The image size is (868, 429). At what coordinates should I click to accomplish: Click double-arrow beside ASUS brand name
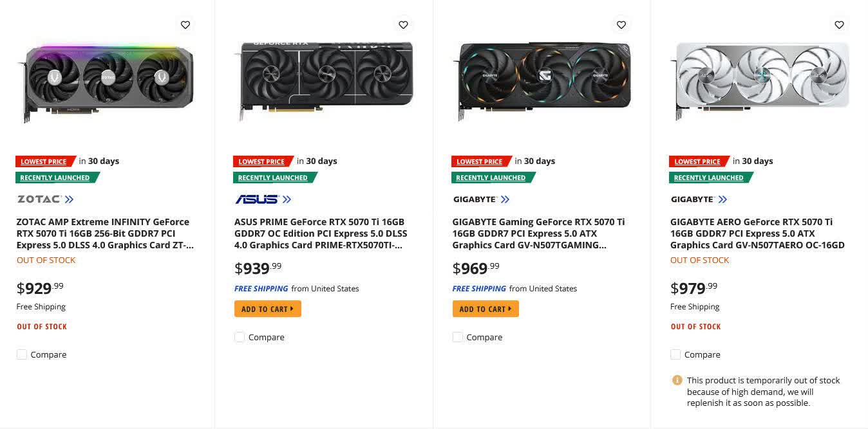click(287, 199)
